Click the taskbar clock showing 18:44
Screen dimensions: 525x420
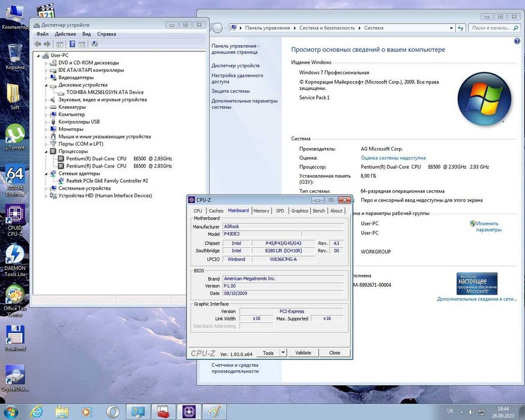pyautogui.click(x=503, y=412)
